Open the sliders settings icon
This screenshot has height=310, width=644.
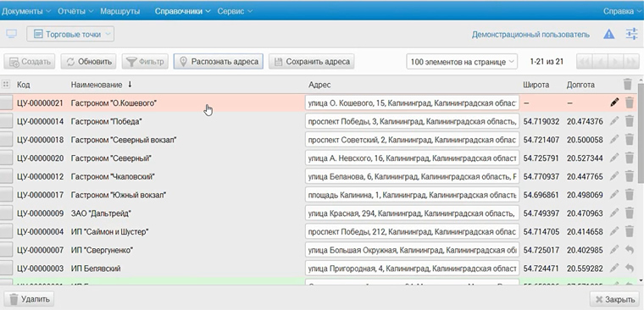[631, 34]
